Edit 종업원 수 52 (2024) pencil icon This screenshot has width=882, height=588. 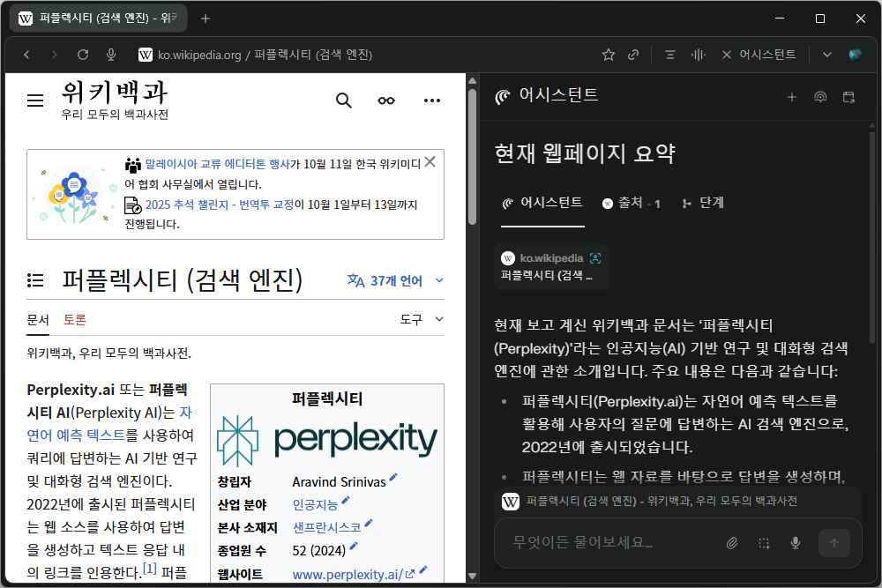click(354, 546)
